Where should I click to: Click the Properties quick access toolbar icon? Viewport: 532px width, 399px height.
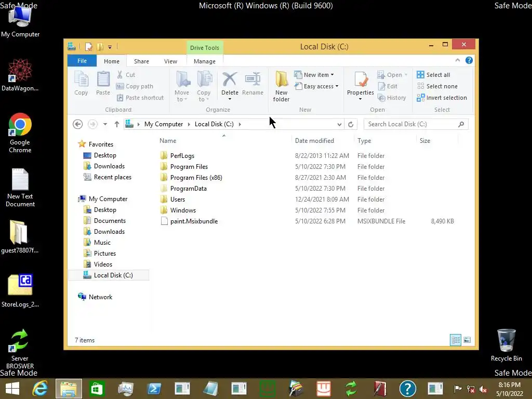click(88, 47)
